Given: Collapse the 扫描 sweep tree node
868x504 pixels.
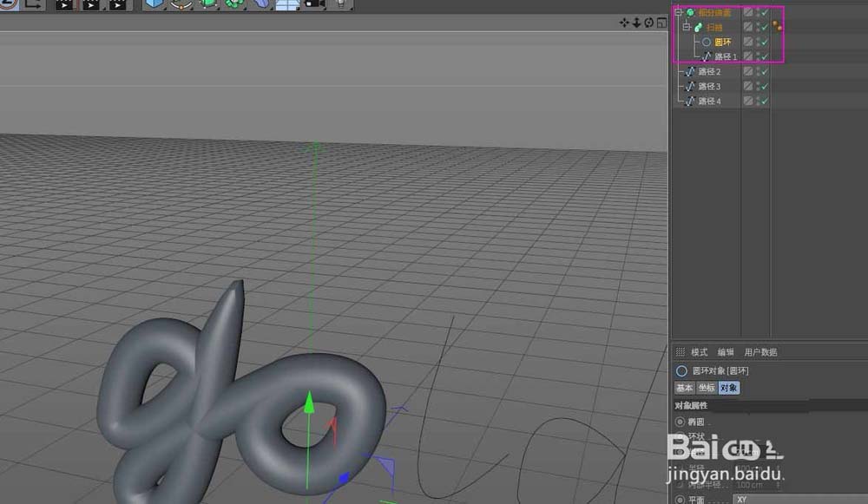Looking at the screenshot, I should (686, 28).
